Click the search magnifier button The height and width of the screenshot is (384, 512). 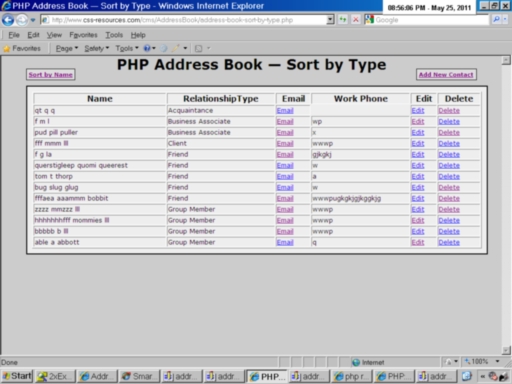click(496, 20)
